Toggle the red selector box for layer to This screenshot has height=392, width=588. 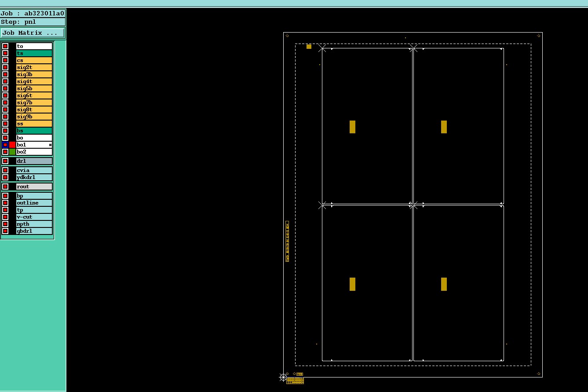5,46
